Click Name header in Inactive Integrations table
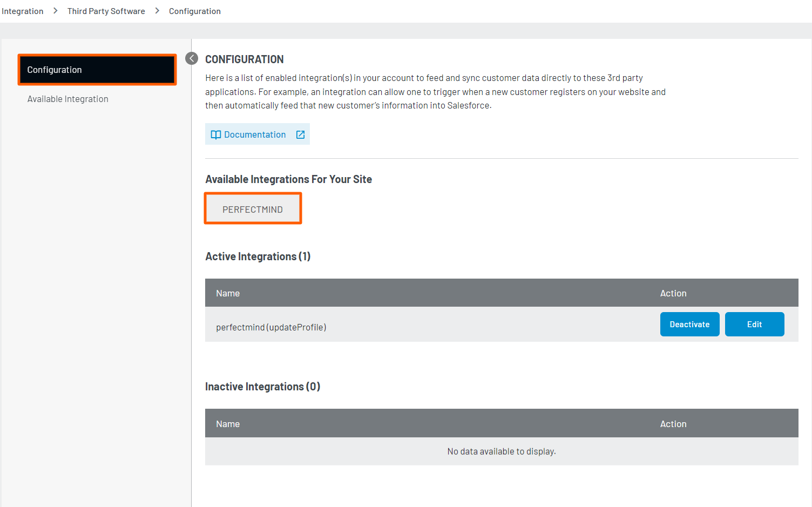The height and width of the screenshot is (507, 812). pos(228,424)
